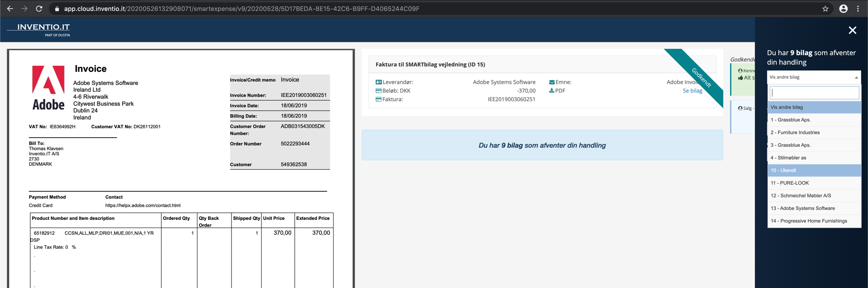Image resolution: width=868 pixels, height=288 pixels.
Task: Collapse the Vis andre bilag dropdown
Action: (814, 77)
